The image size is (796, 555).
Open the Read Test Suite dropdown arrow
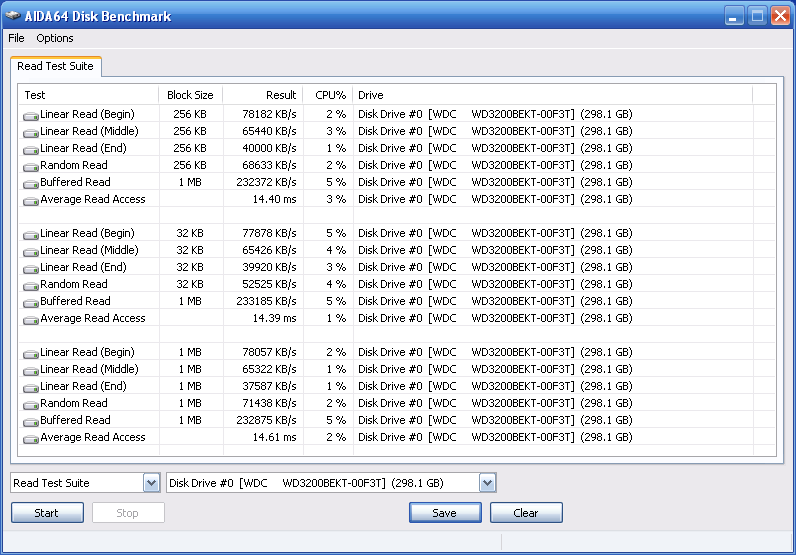click(151, 483)
